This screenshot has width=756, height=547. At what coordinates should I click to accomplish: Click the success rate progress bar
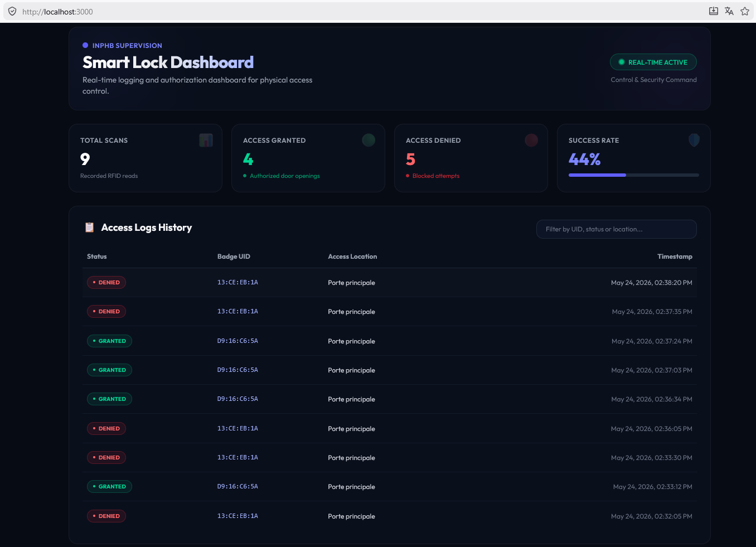tap(634, 175)
